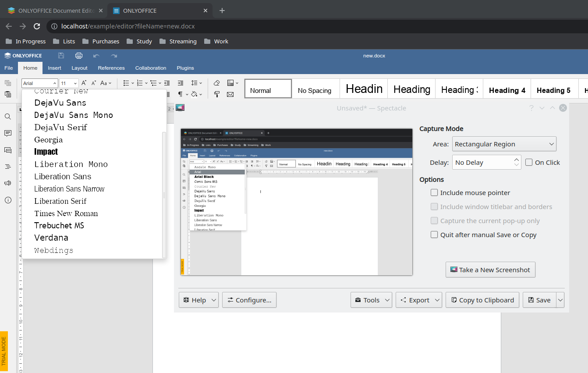Select the Clear Style eraser icon
588x373 pixels.
pyautogui.click(x=216, y=83)
